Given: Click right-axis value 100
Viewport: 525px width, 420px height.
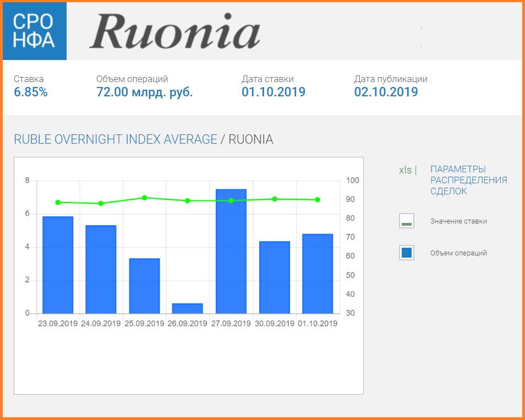Looking at the screenshot, I should pyautogui.click(x=352, y=181).
